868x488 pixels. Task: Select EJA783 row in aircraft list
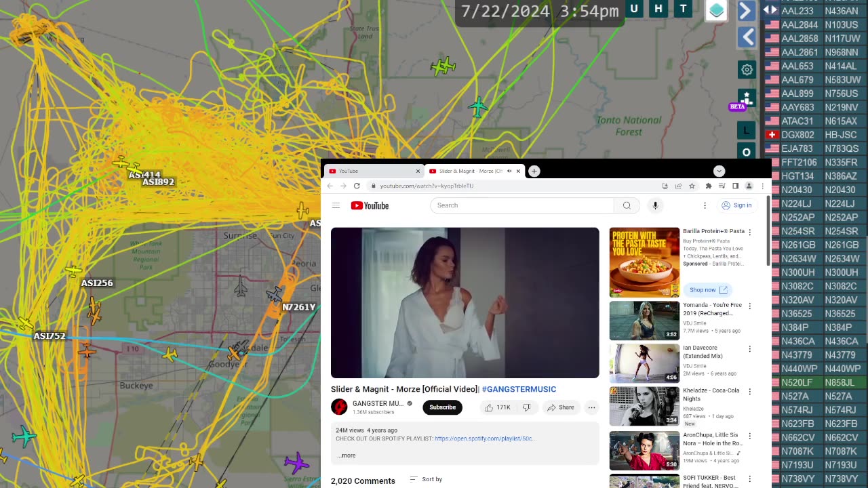(x=815, y=148)
